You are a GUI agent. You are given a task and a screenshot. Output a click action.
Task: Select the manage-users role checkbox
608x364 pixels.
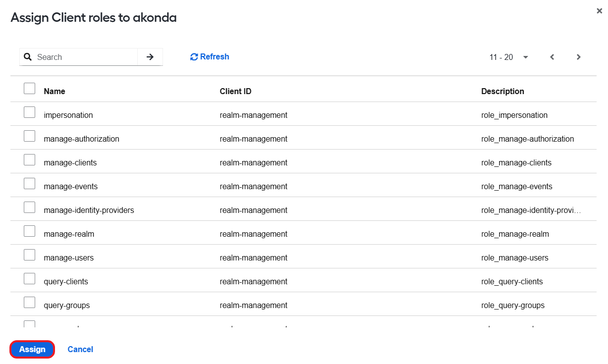tap(30, 255)
